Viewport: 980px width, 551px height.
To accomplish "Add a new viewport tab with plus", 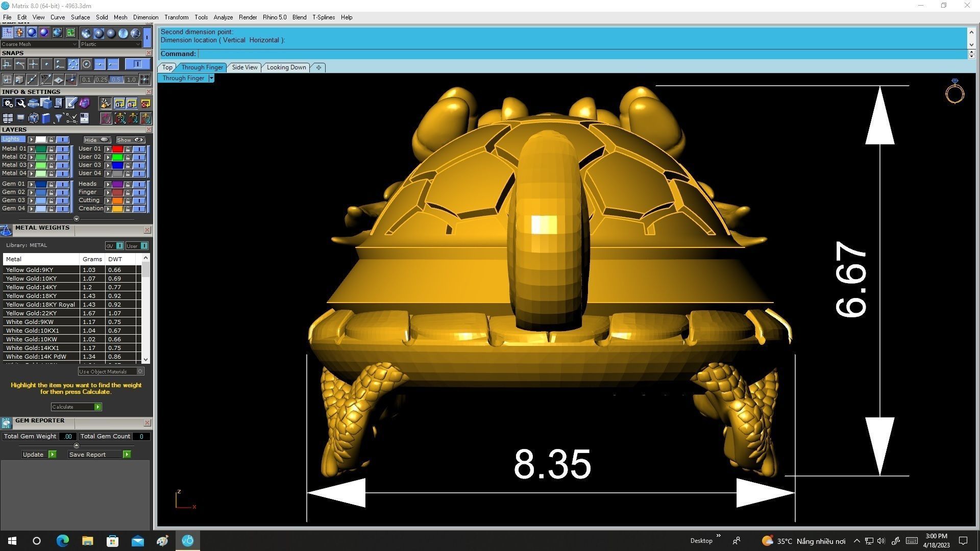I will 318,67.
